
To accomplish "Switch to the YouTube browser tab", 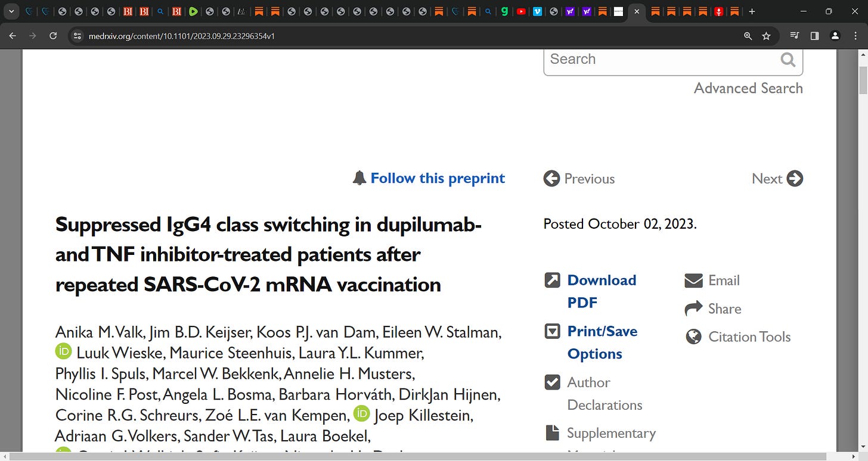I will point(521,11).
